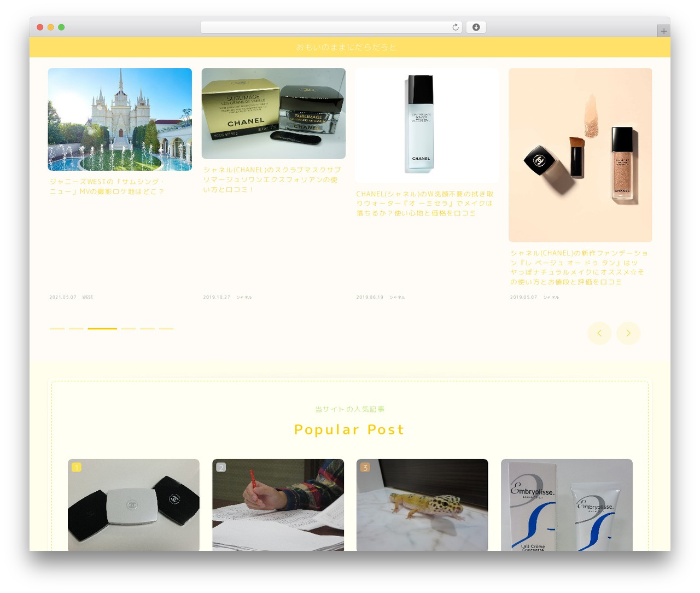This screenshot has width=700, height=593.
Task: Click the rank 3 badge on gecko photo
Action: [365, 467]
